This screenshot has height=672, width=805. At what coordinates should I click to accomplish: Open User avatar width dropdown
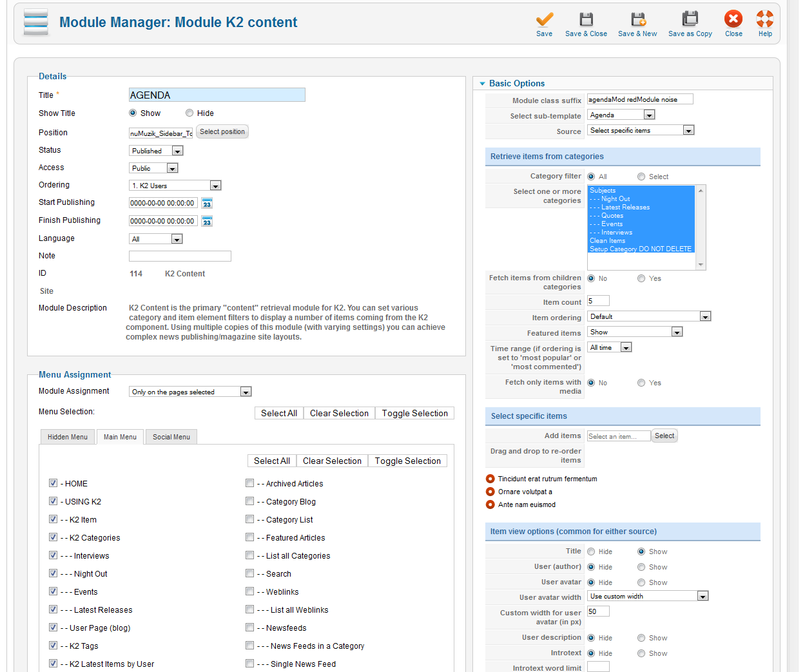pyautogui.click(x=648, y=596)
